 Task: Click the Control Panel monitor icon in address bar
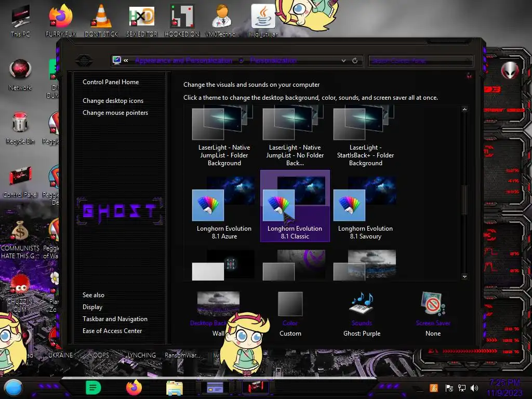point(117,60)
